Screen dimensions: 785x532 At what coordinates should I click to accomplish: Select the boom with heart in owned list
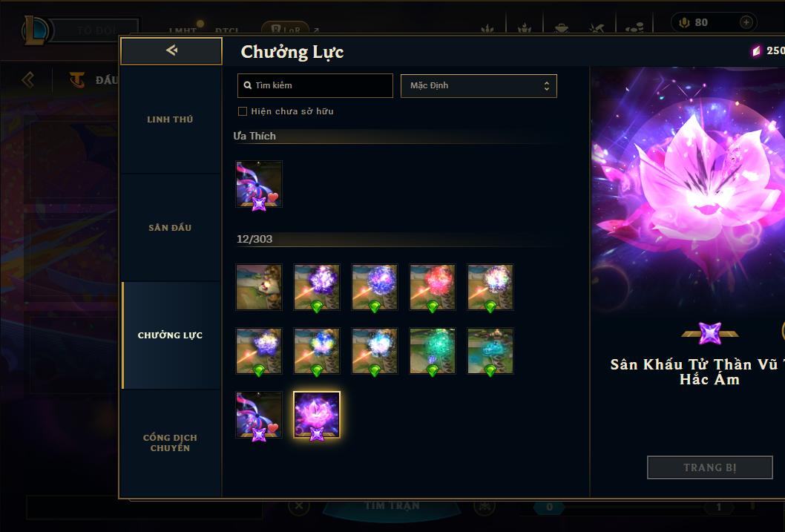259,415
